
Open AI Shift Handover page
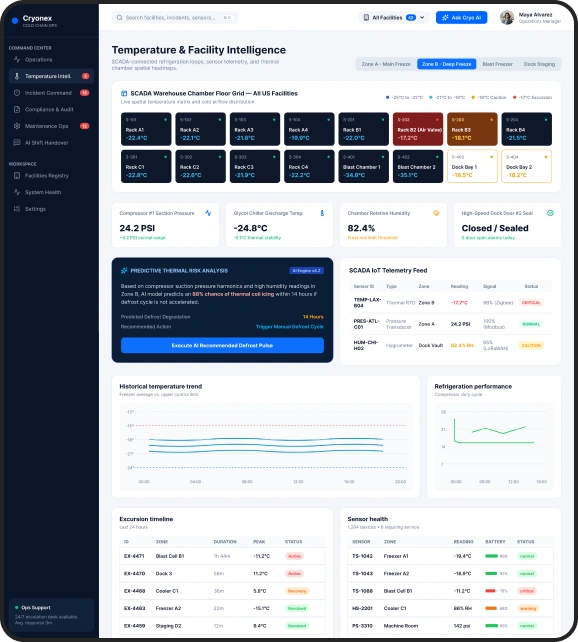click(51, 143)
